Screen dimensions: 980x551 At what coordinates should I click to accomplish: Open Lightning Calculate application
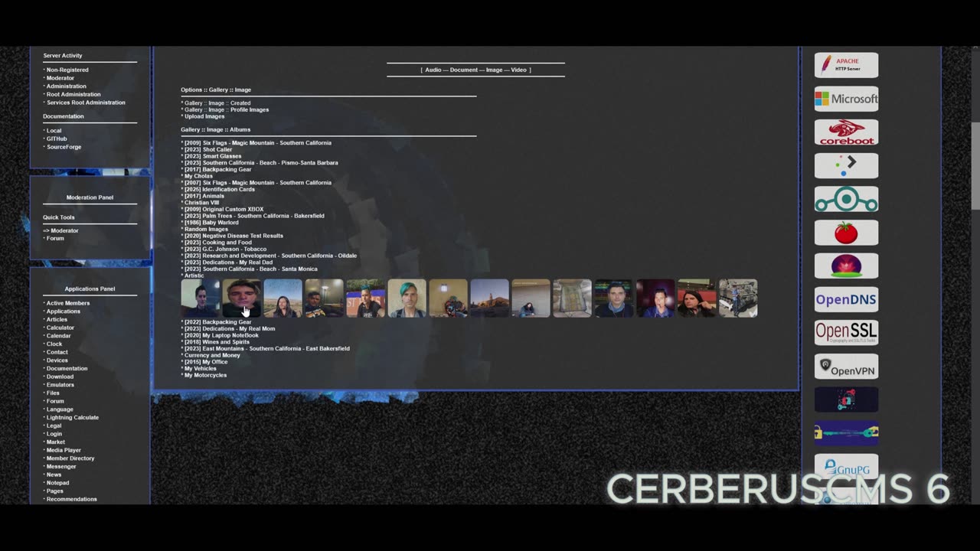tap(73, 418)
